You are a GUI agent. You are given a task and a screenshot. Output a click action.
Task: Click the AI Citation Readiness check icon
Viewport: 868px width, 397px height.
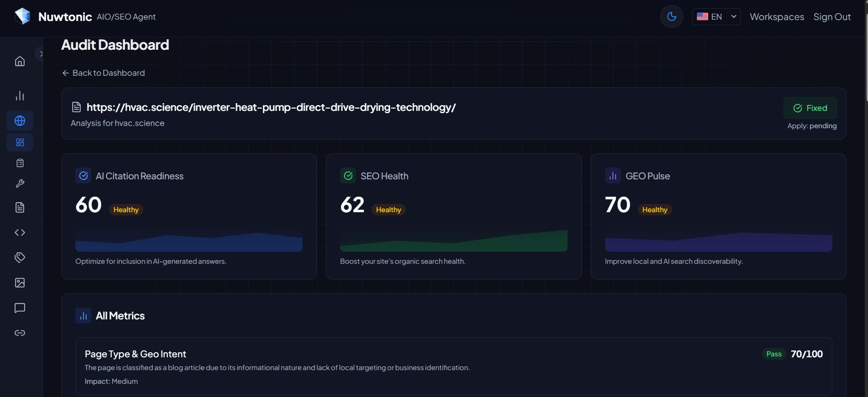tap(83, 176)
